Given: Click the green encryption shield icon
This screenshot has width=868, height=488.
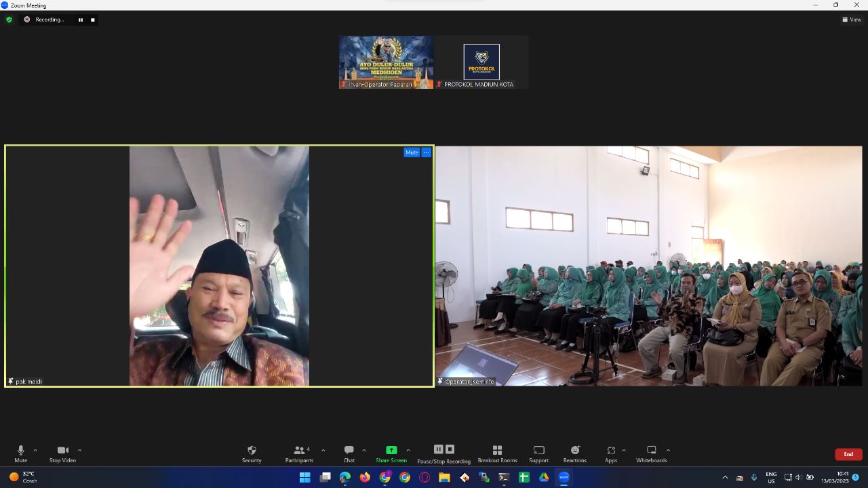Looking at the screenshot, I should 9,20.
